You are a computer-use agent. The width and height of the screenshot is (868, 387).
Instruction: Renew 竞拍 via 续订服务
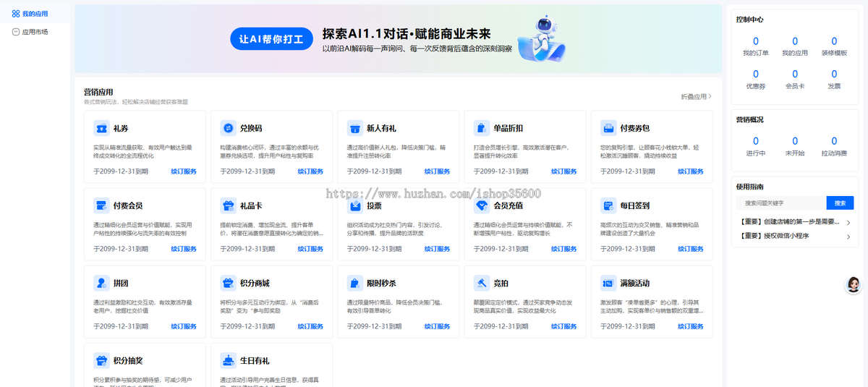pyautogui.click(x=563, y=326)
